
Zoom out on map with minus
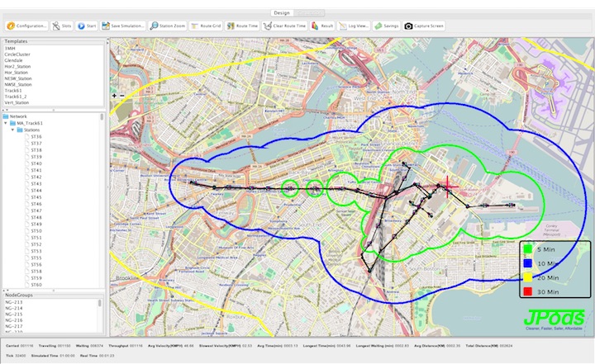click(123, 95)
